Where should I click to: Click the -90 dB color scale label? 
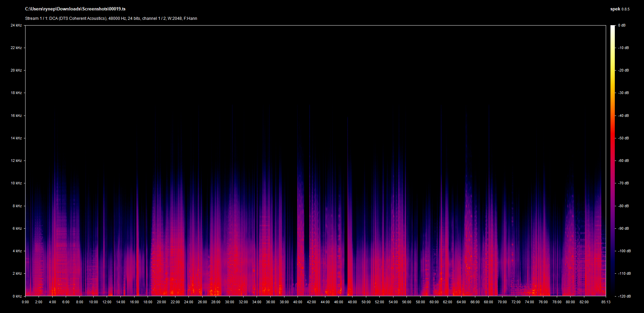(x=624, y=228)
